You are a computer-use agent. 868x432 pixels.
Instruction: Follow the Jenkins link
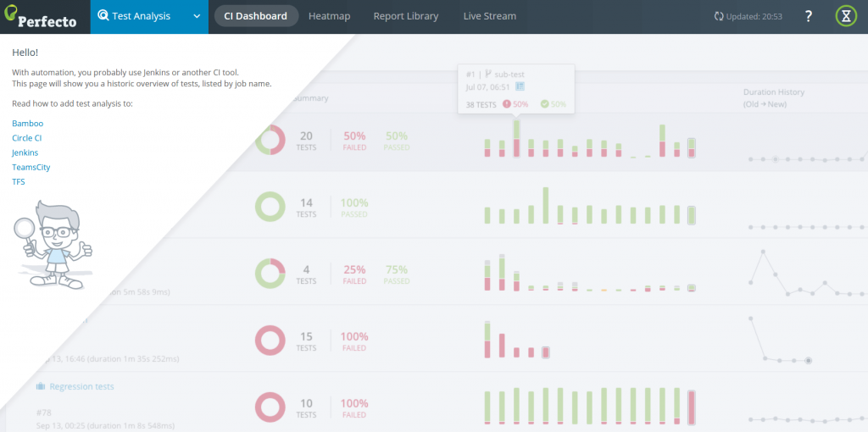click(x=25, y=152)
